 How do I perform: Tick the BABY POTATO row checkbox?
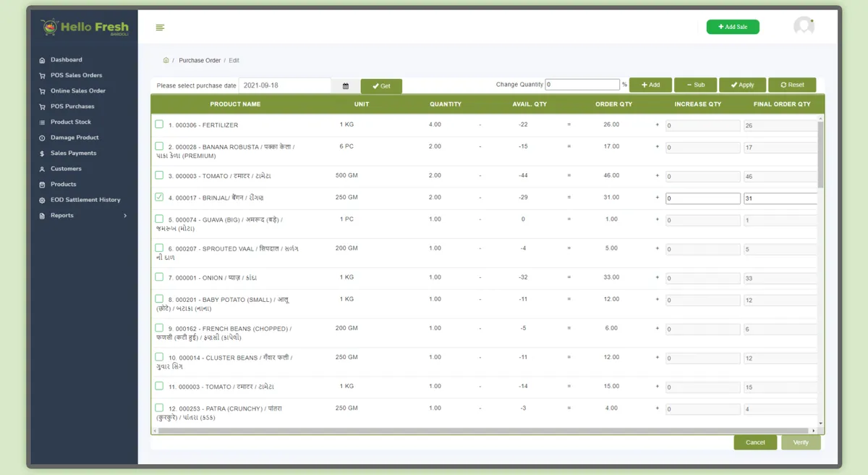pos(159,298)
